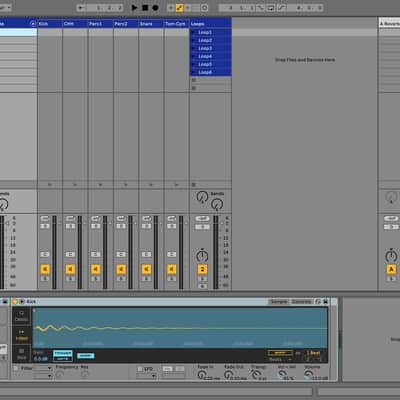
Task: Open the Simpler Warp mode dropdown
Action: point(280,359)
